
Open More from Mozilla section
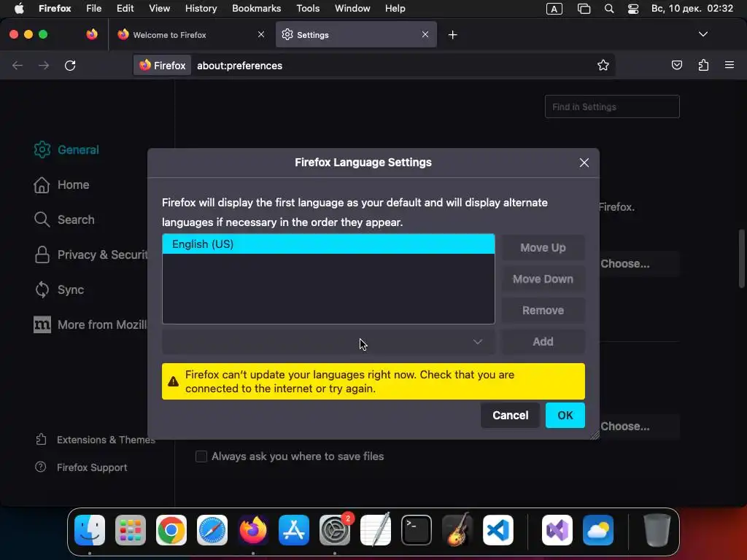click(90, 324)
